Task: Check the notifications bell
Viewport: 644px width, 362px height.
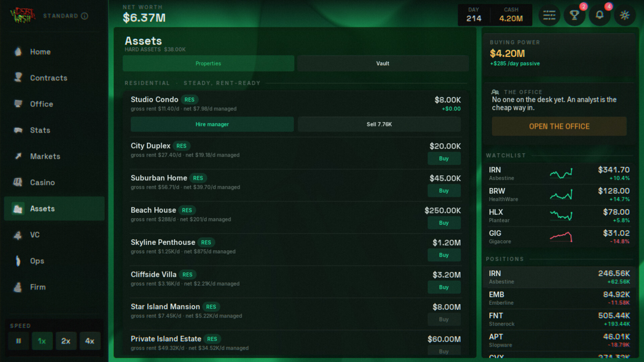Action: [x=600, y=15]
